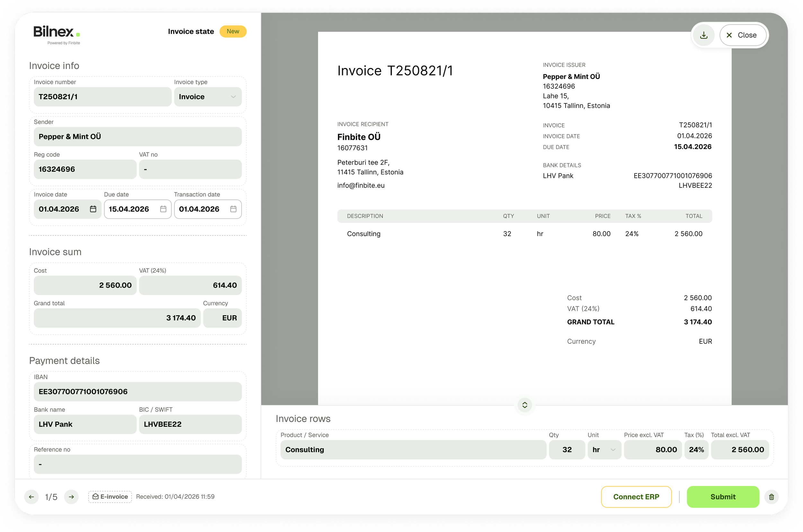The width and height of the screenshot is (803, 532).
Task: Click the 'Invoice sum' heading
Action: tap(55, 252)
